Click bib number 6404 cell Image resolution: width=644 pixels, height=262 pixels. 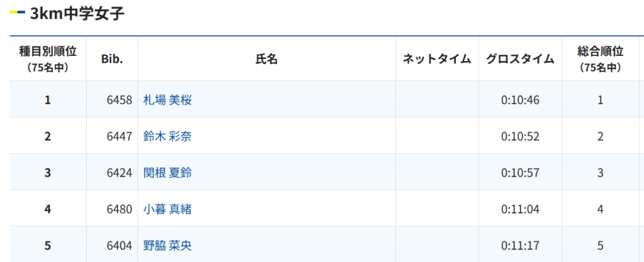tap(119, 246)
